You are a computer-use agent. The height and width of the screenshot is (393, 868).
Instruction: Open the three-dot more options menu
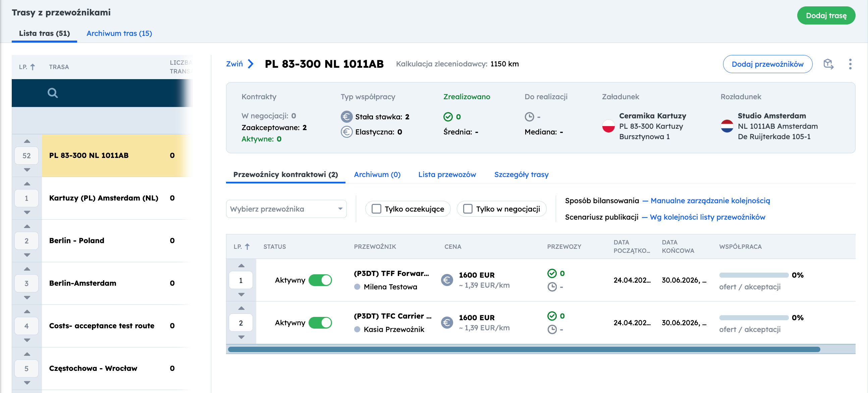(850, 64)
